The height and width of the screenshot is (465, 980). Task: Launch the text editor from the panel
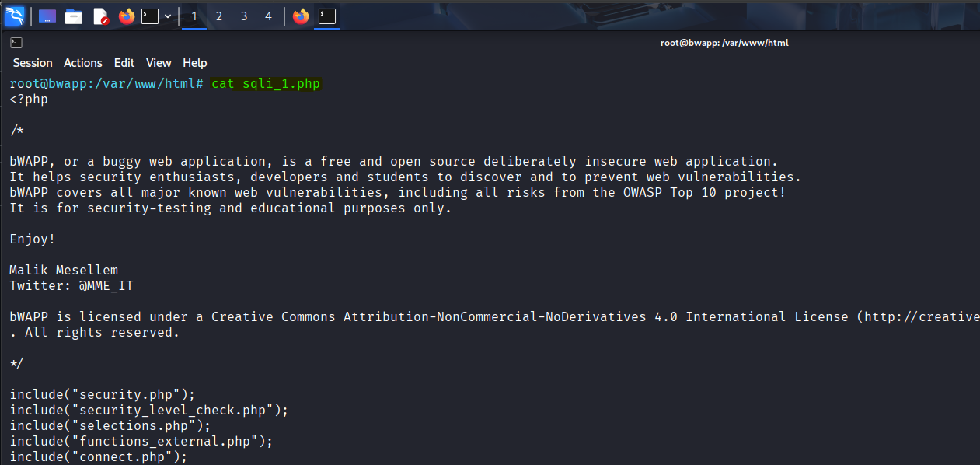(100, 16)
